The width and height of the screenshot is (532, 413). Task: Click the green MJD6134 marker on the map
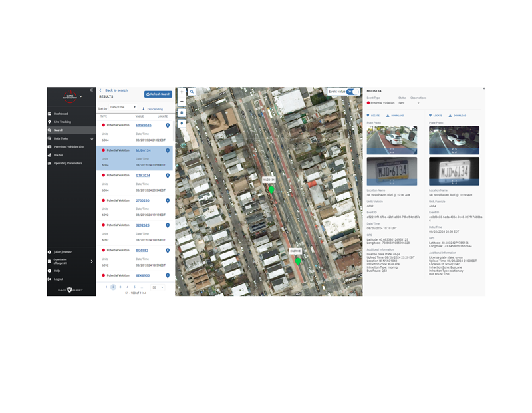[271, 190]
